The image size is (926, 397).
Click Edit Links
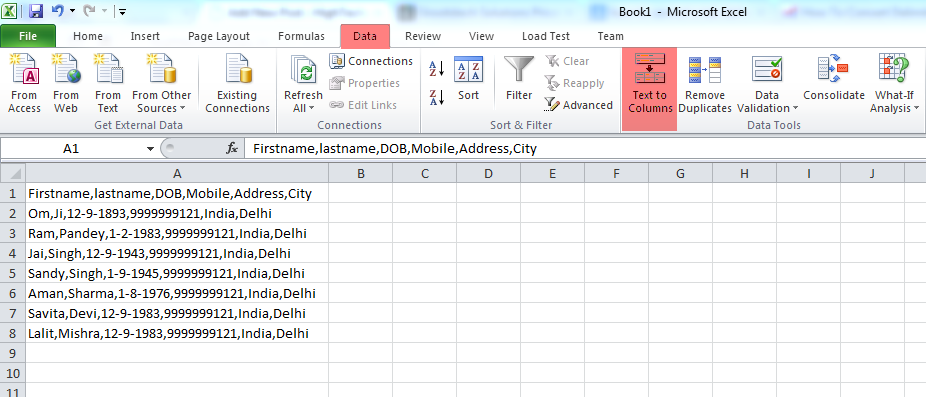(363, 105)
